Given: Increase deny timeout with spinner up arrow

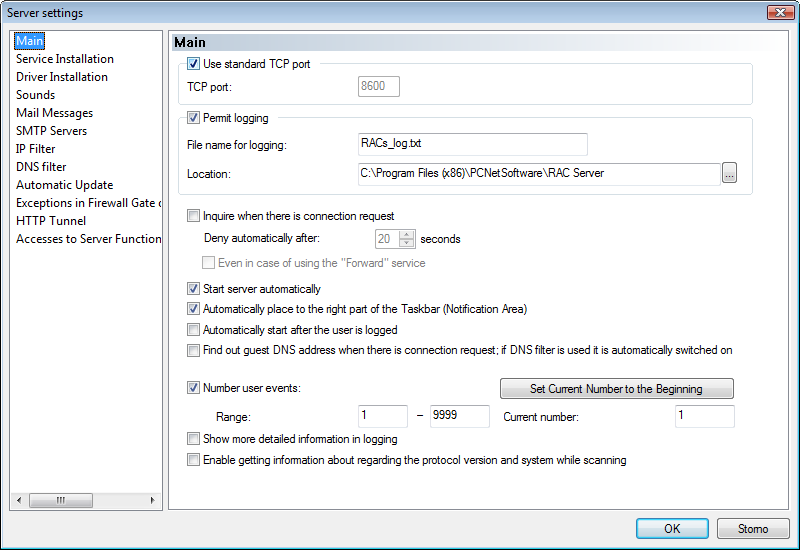Looking at the screenshot, I should click(x=407, y=235).
